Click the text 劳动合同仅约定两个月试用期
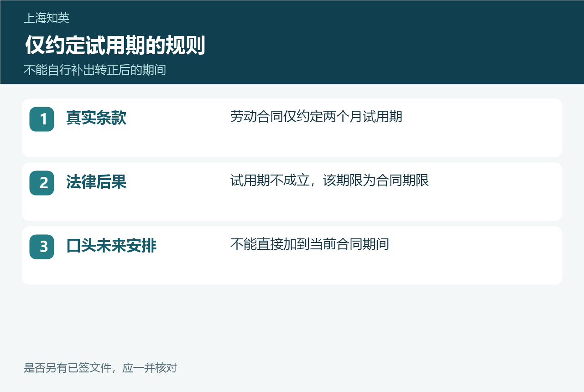Viewport: 584px width, 392px height. click(x=316, y=117)
